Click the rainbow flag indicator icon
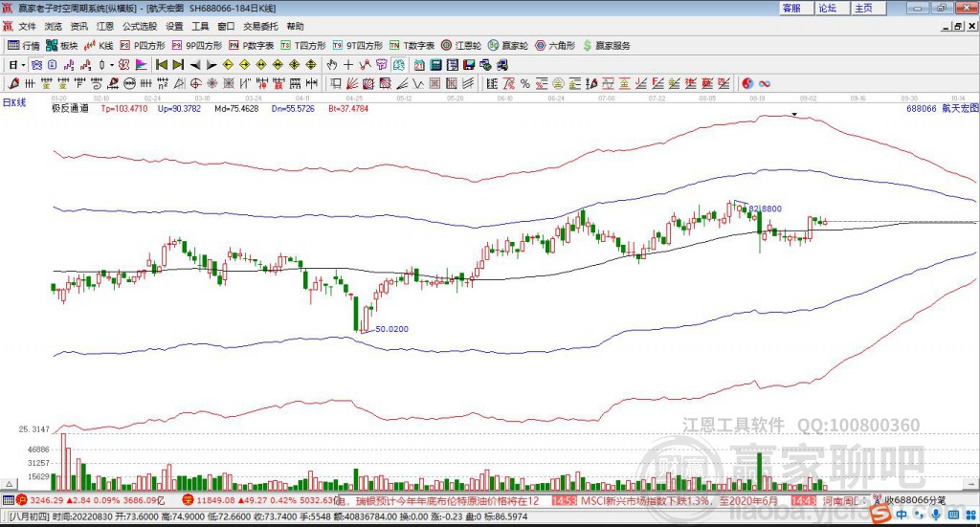The width and height of the screenshot is (980, 527). coord(142,65)
